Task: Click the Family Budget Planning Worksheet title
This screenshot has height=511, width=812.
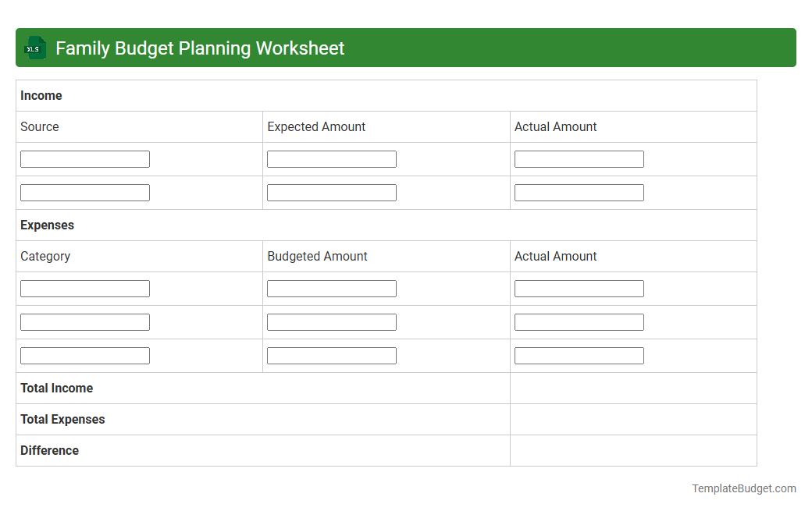Action: click(198, 48)
